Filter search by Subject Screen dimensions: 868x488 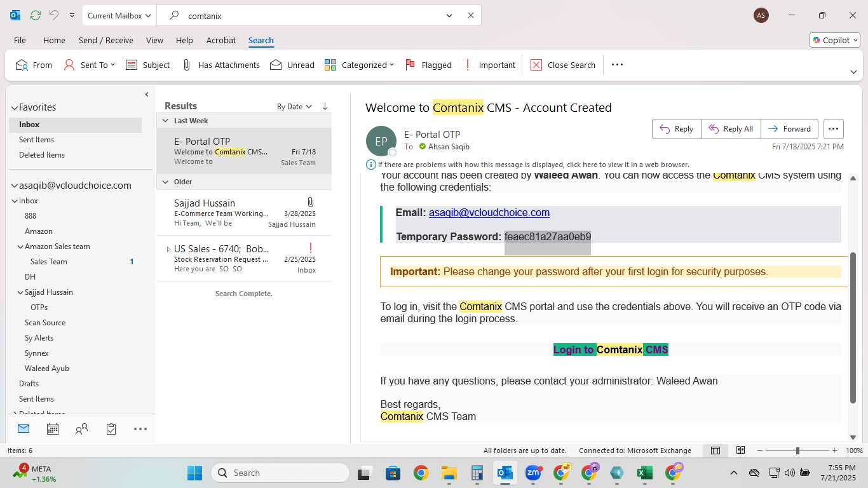(x=147, y=65)
